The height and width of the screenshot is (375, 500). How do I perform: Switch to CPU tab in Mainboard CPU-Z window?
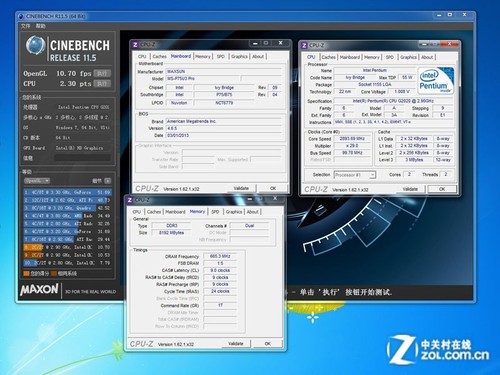tap(142, 56)
